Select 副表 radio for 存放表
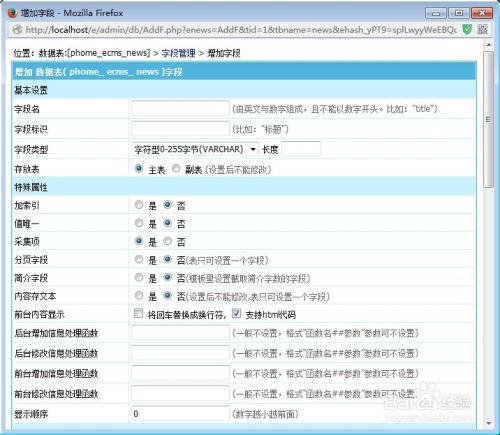Screen dimensions: 500x435 tap(176, 169)
